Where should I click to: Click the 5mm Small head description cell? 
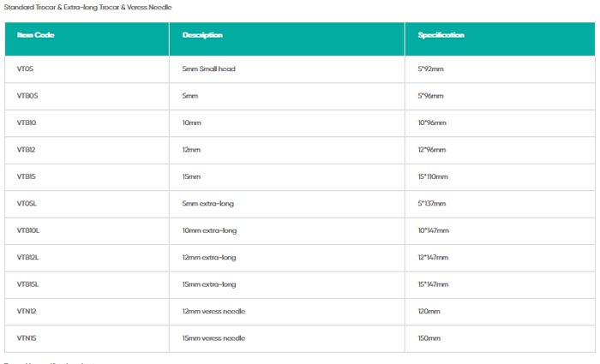coord(208,69)
